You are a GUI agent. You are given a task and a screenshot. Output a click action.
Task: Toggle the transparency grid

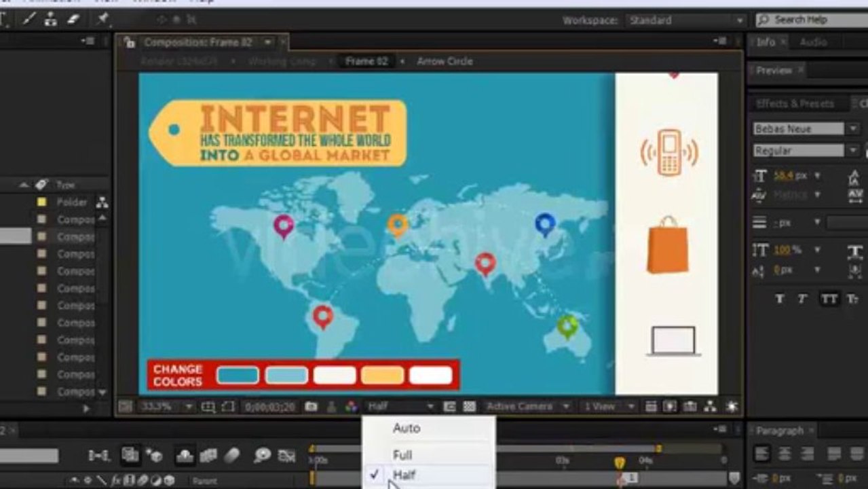click(469, 407)
